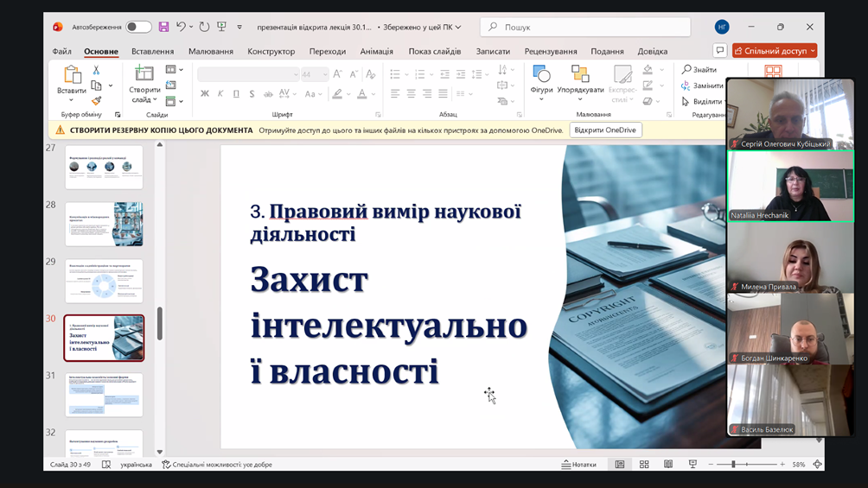Toggle the Notes (Нотатки) pane
This screenshot has height=488, width=868.
[x=579, y=465]
